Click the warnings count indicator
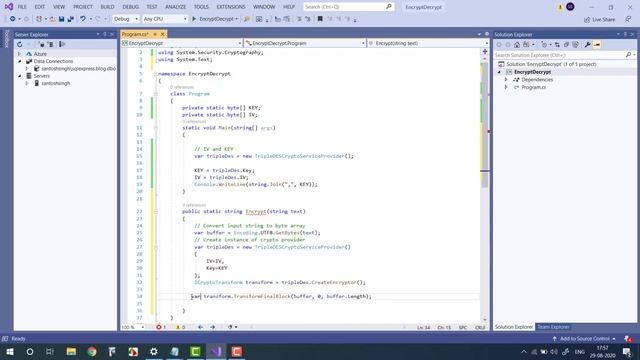 click(180, 327)
